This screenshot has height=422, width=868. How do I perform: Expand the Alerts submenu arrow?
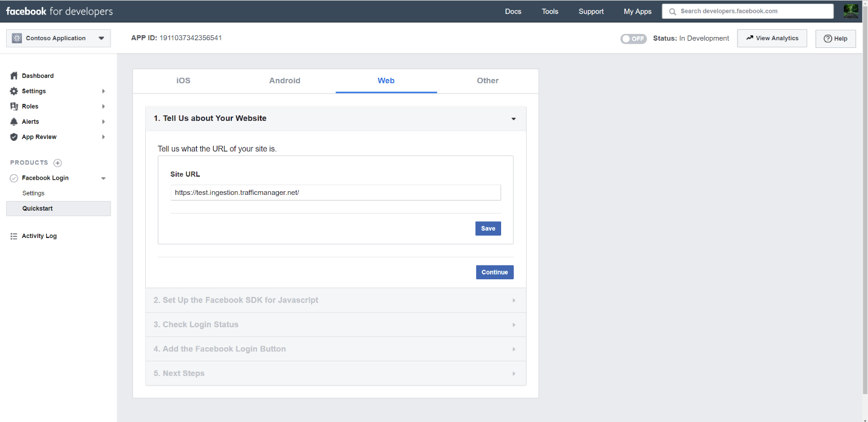click(103, 121)
